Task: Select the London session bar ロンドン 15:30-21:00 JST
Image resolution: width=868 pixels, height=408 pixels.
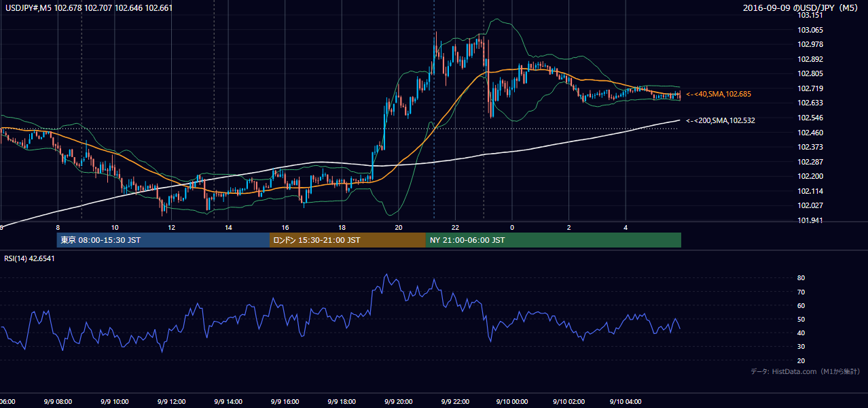Action: 348,240
